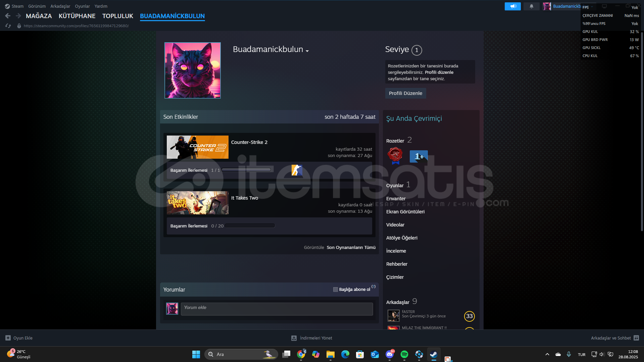644x362 pixels.
Task: Open the notifications bell
Action: pos(532,6)
